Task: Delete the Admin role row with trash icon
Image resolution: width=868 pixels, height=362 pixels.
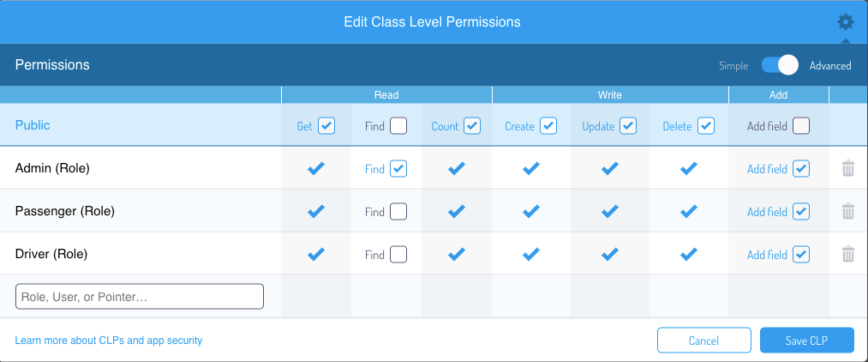Action: (x=848, y=168)
